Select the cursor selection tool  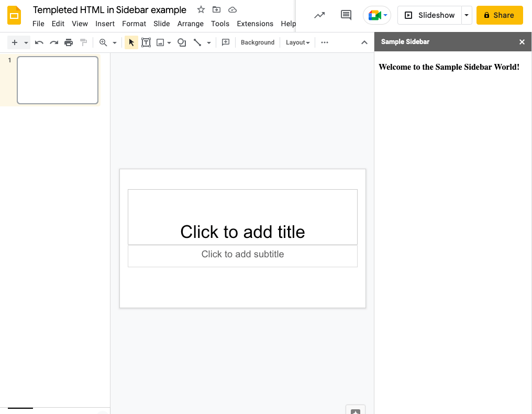[x=131, y=42]
